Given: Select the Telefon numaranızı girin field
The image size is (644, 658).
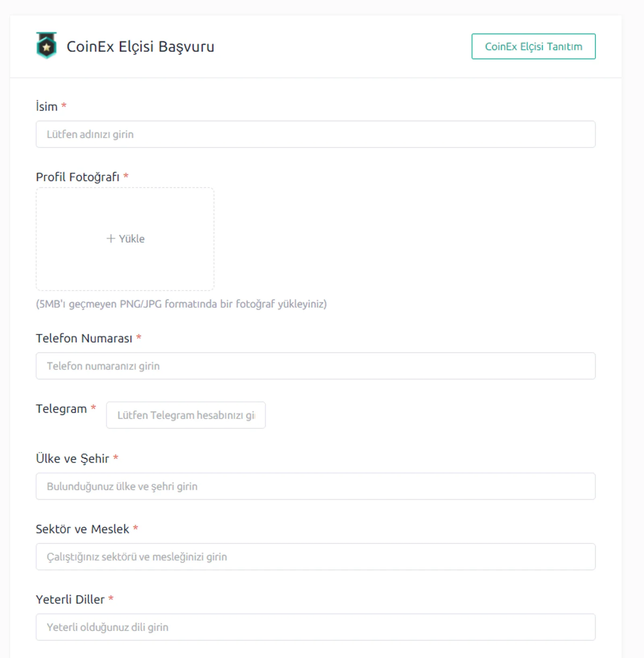Looking at the screenshot, I should coord(316,366).
